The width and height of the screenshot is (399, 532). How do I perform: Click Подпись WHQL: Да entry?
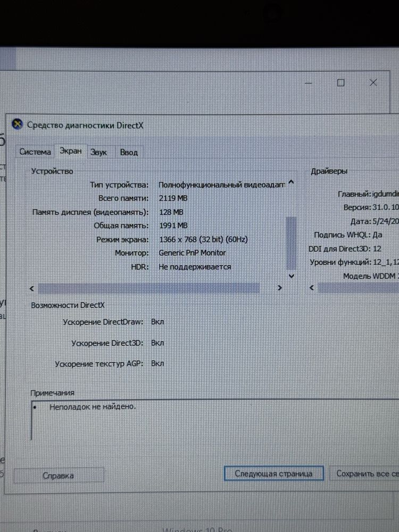pos(348,235)
